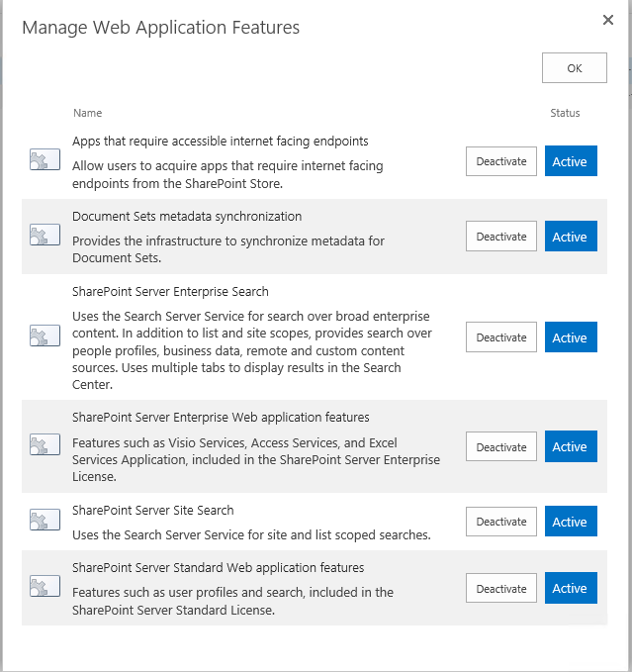Viewport: 632px width, 672px height.
Task: Click the Name column header
Action: 87,113
